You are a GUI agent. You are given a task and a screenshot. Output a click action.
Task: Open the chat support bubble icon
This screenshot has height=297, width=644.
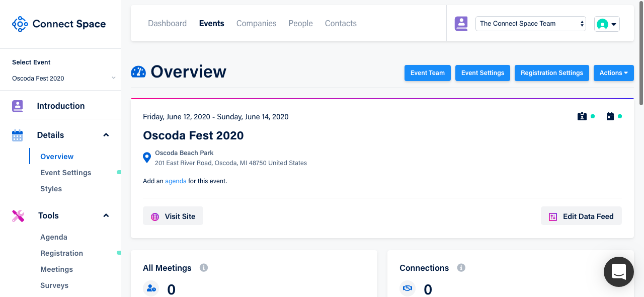pos(618,272)
